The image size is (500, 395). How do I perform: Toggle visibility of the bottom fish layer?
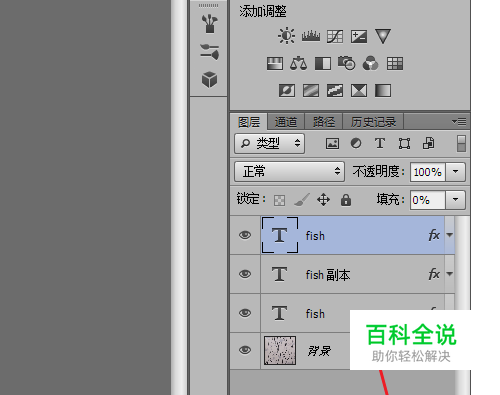[x=245, y=313]
